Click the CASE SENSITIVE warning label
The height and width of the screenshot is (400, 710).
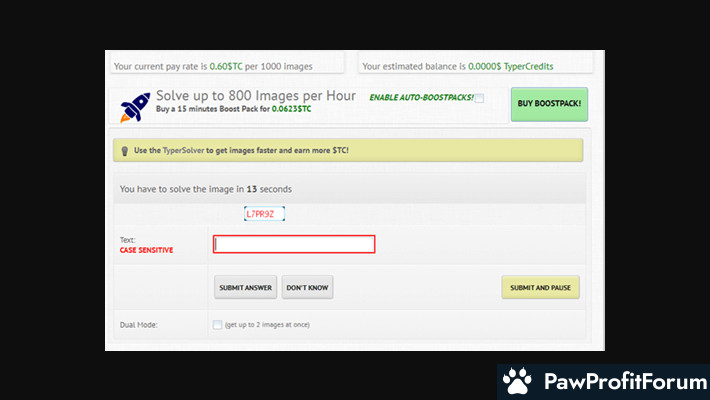[x=146, y=250]
